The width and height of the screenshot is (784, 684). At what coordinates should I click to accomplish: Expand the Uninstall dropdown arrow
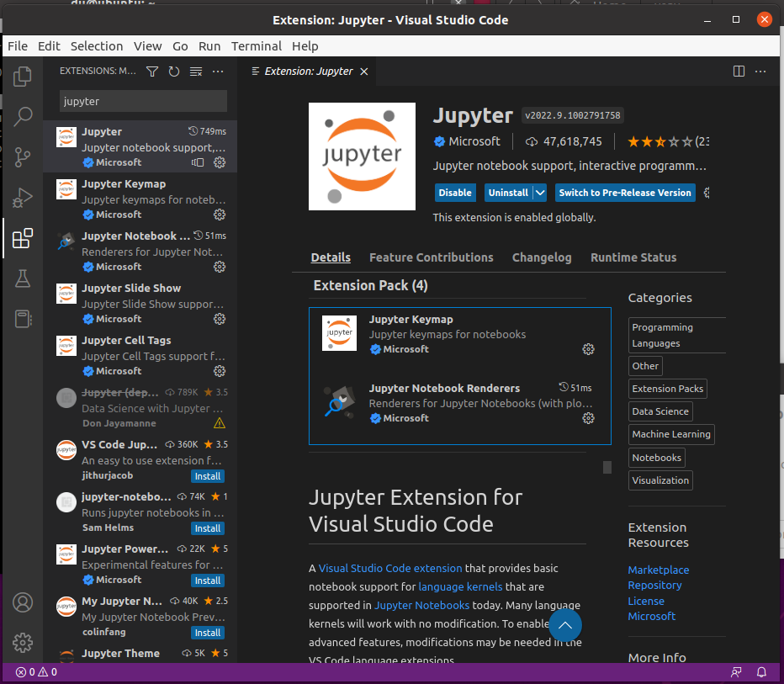540,193
